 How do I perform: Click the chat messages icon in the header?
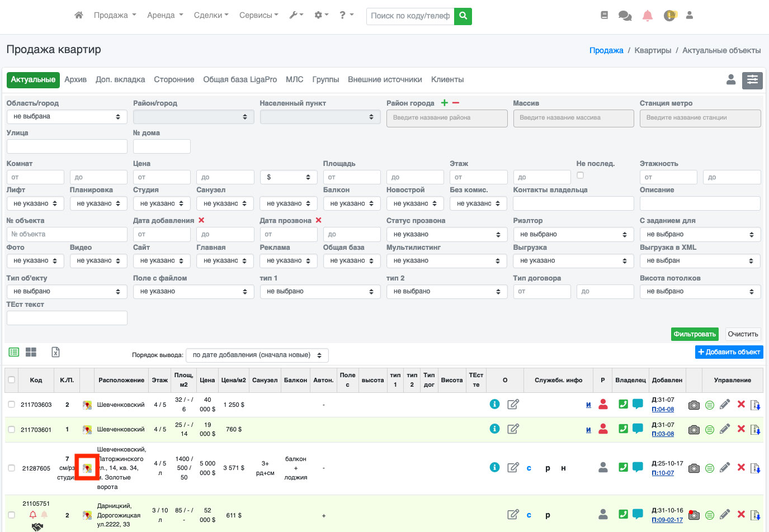(625, 16)
